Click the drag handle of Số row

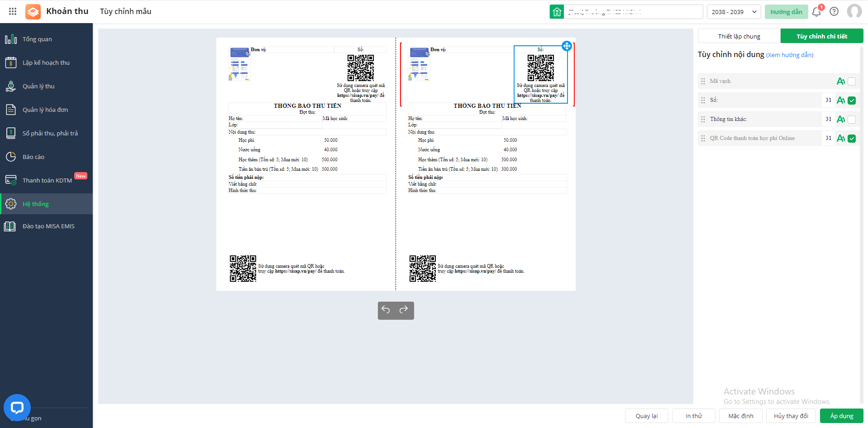click(x=703, y=100)
